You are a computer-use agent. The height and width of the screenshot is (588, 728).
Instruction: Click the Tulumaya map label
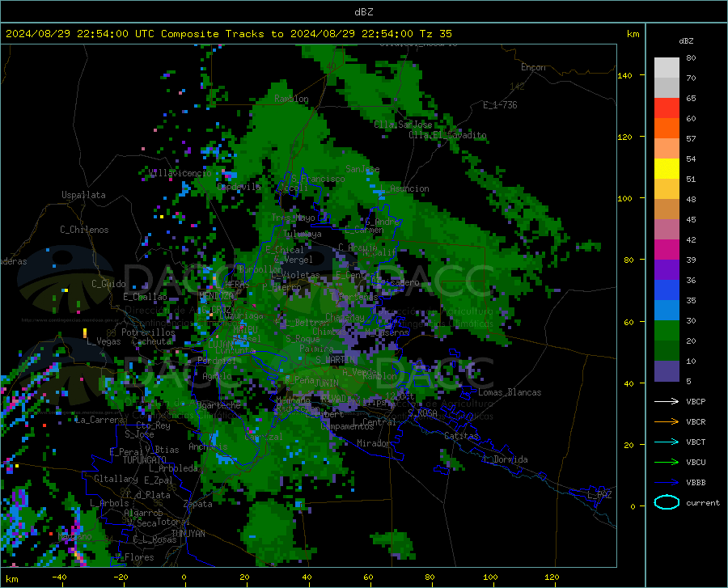coord(303,234)
